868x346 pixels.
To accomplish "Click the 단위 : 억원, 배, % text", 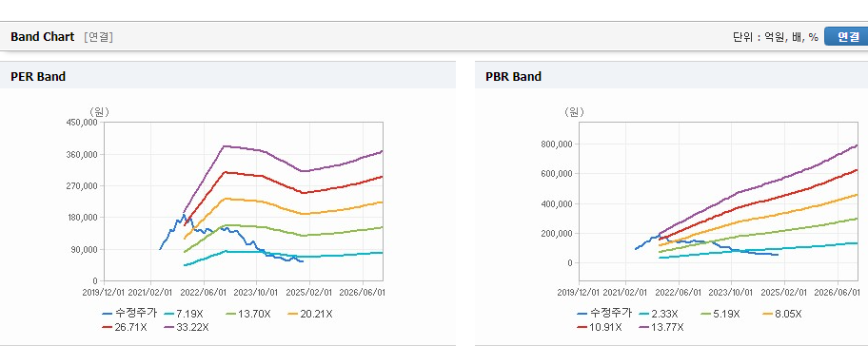I will click(x=776, y=37).
